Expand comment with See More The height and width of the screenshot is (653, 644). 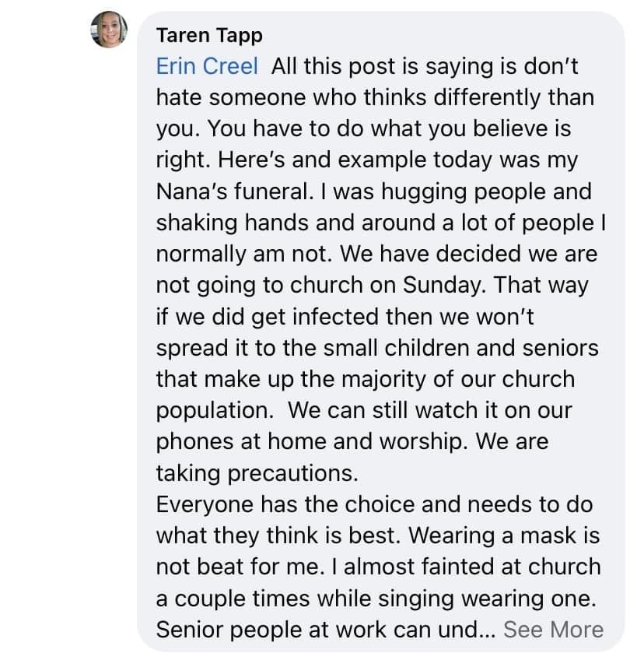click(553, 630)
